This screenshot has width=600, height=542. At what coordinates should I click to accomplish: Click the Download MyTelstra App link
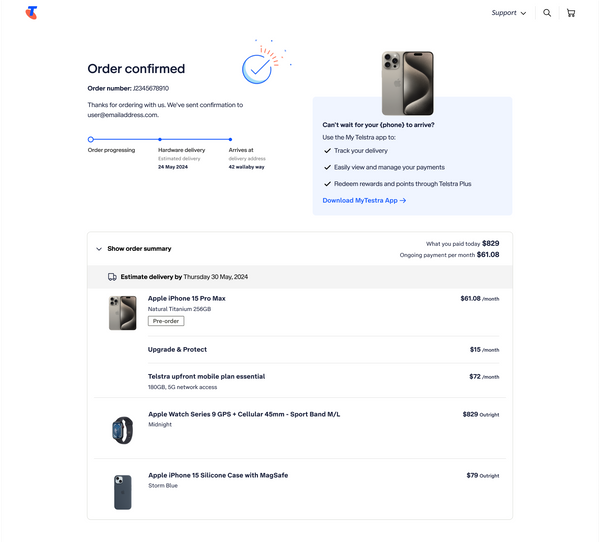coord(364,201)
